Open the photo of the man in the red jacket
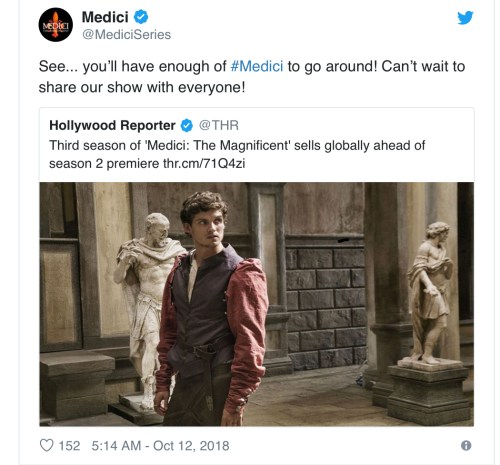Image resolution: width=500 pixels, height=465 pixels. pyautogui.click(x=257, y=304)
